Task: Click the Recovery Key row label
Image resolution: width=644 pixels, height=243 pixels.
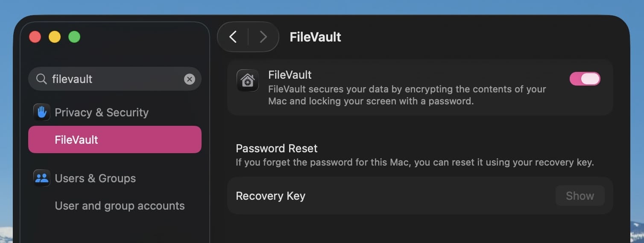Action: pos(270,196)
